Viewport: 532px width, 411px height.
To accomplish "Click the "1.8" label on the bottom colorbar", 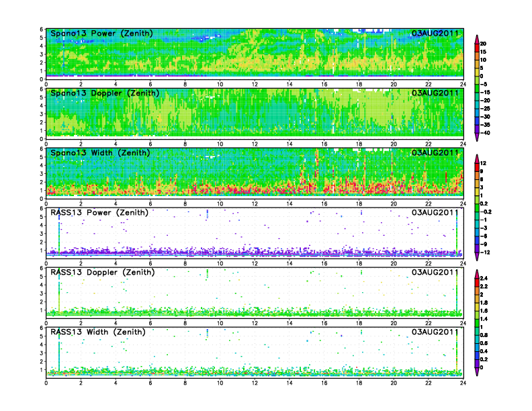I will (484, 302).
